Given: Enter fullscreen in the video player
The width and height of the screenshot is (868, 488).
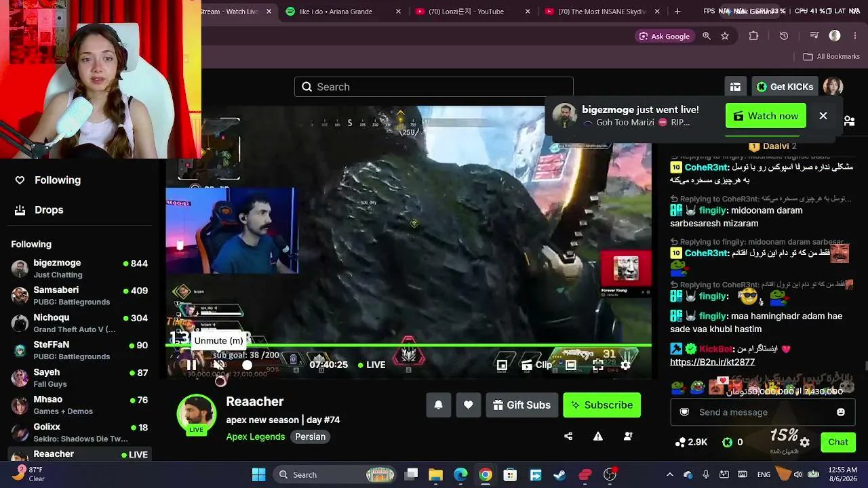Looking at the screenshot, I should (x=597, y=365).
